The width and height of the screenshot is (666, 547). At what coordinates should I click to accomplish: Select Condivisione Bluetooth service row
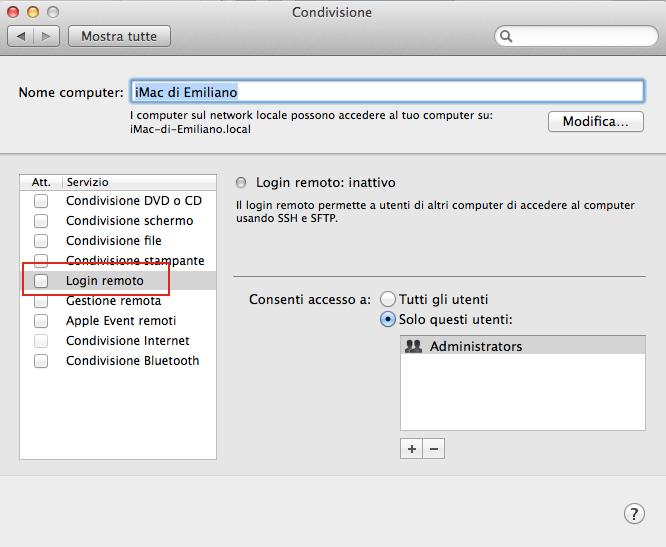click(x=132, y=361)
